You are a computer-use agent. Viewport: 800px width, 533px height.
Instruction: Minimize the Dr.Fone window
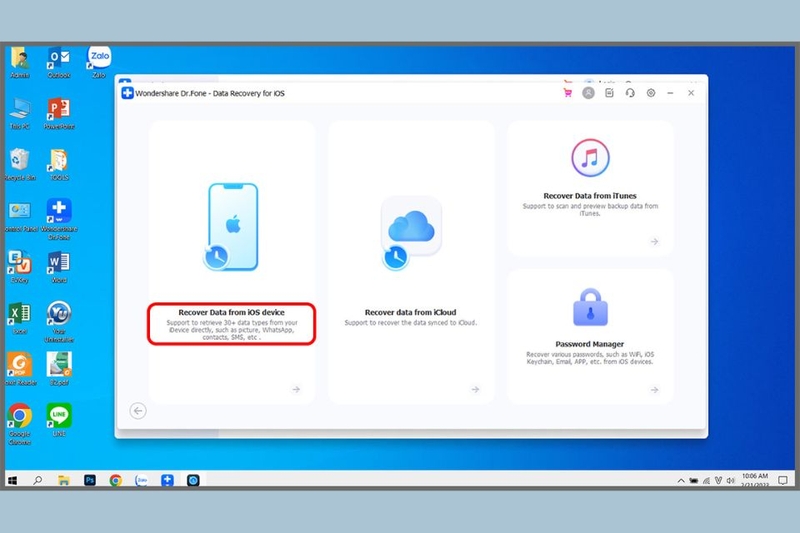(x=670, y=93)
